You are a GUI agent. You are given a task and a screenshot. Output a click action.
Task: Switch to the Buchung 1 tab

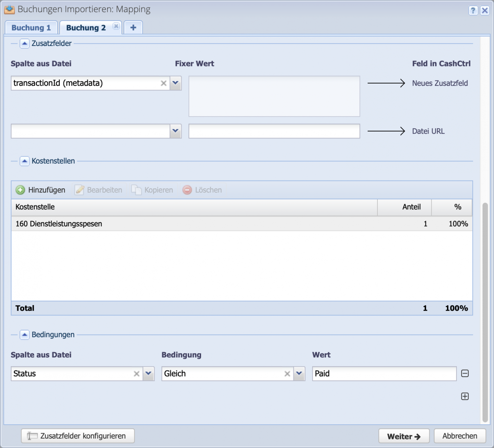tap(31, 27)
